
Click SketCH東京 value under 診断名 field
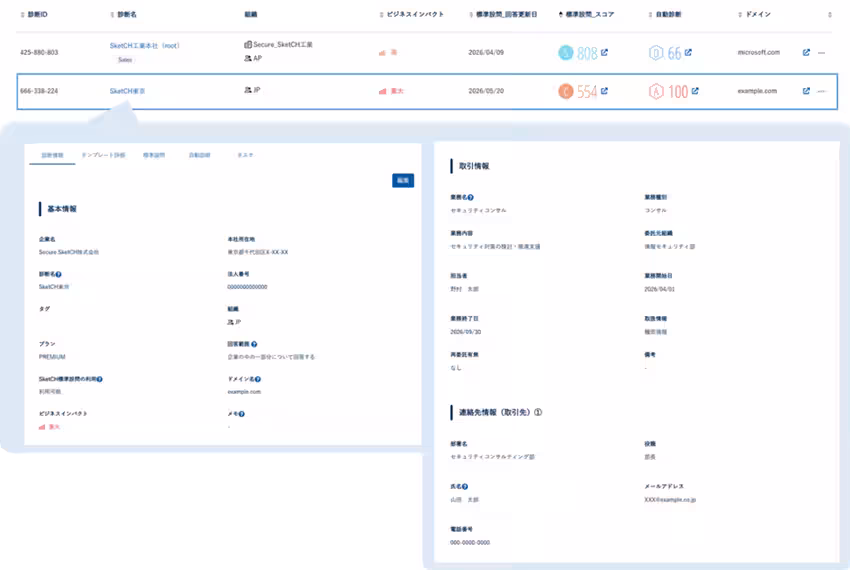pyautogui.click(x=54, y=287)
